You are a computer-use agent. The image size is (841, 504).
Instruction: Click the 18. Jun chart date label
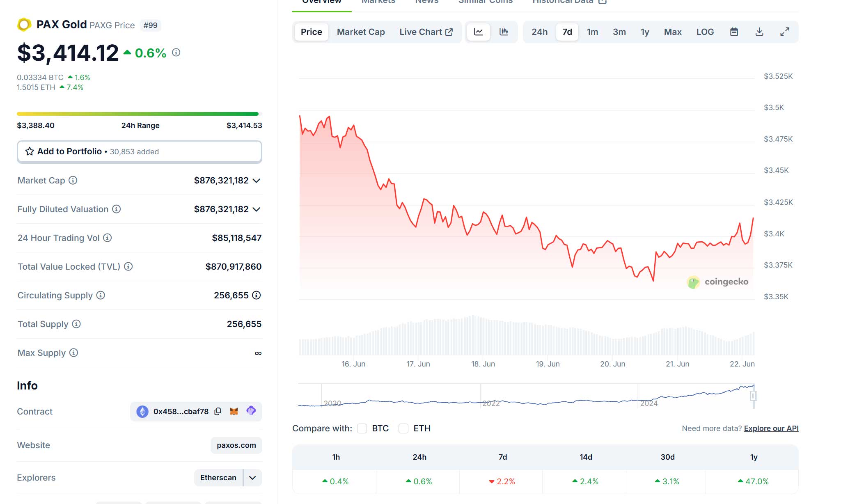(483, 364)
